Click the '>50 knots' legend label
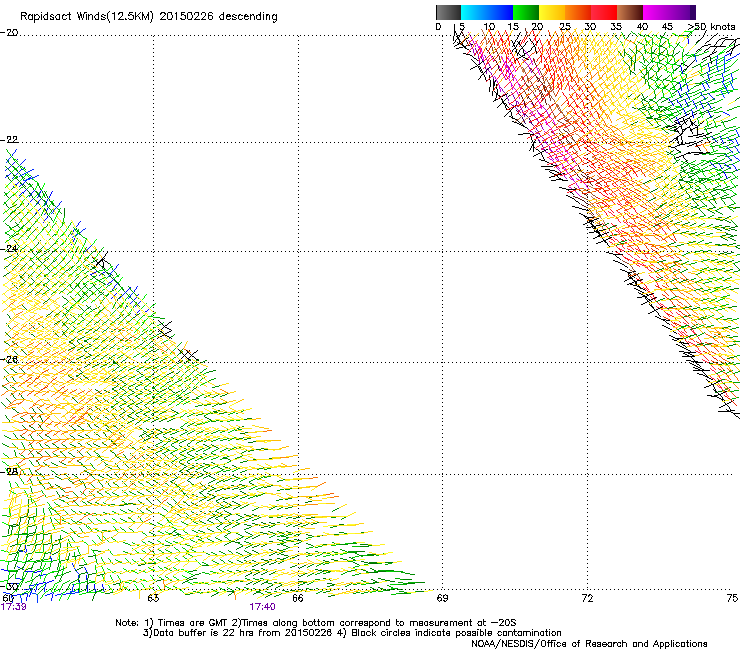Image resolution: width=740 pixels, height=650 pixels. click(x=711, y=27)
